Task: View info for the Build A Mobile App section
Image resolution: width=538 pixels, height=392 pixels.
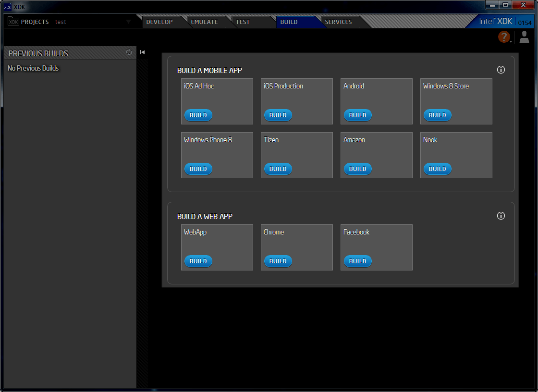Action: coord(501,70)
